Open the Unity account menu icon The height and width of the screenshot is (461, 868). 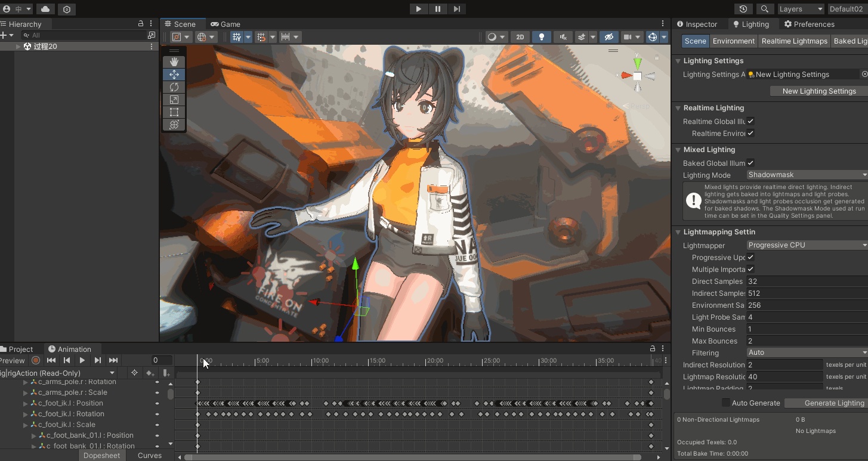pos(7,9)
